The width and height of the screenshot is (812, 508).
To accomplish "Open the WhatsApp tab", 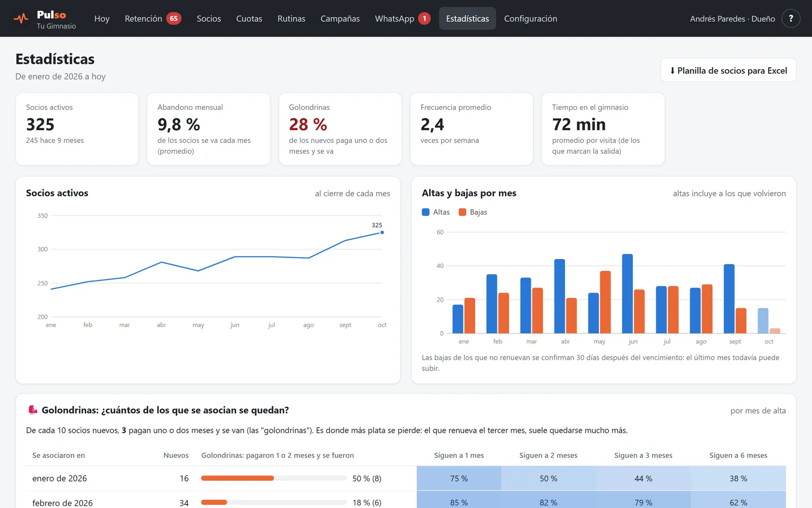I will tap(403, 19).
